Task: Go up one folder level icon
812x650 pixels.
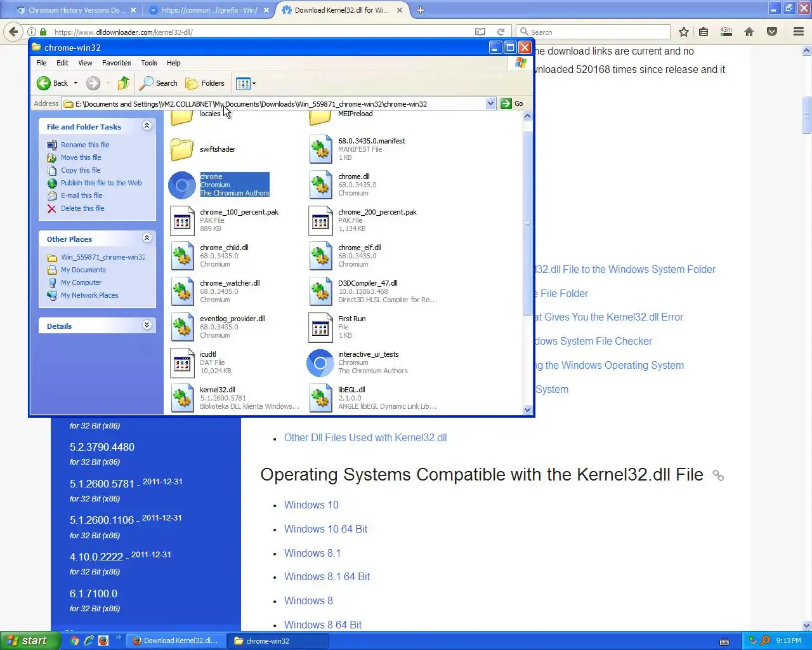Action: [124, 83]
